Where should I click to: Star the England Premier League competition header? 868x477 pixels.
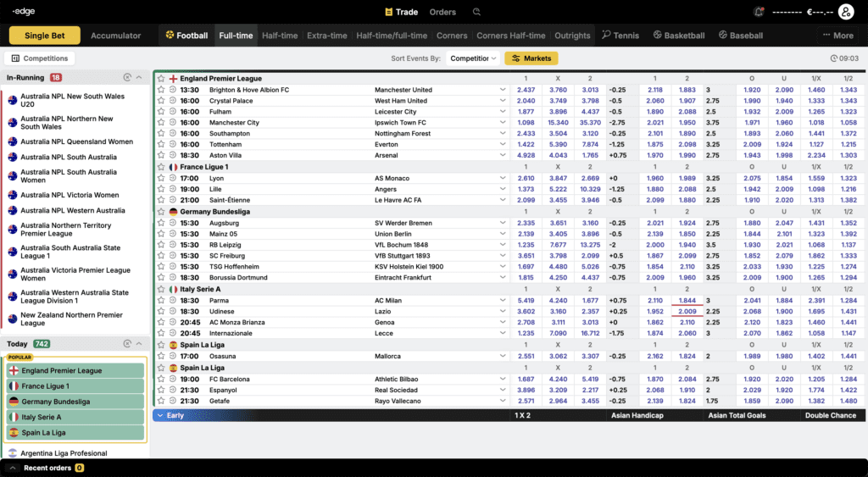coord(161,79)
